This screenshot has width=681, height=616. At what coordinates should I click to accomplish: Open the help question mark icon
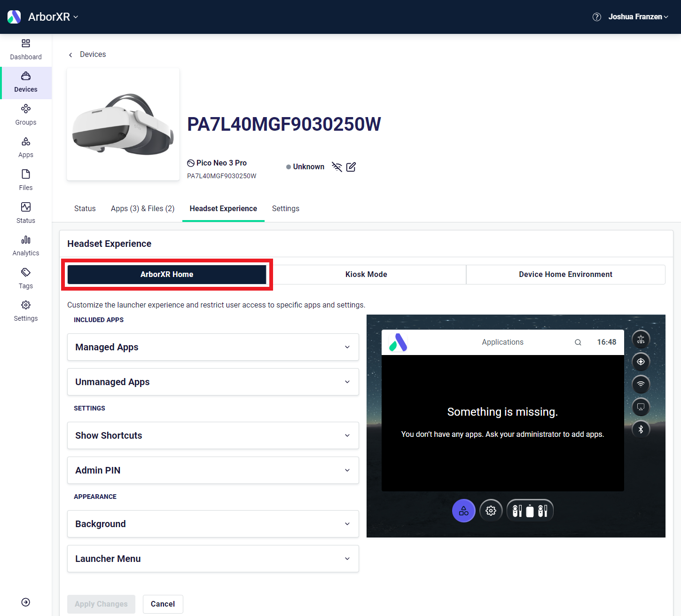click(x=596, y=16)
